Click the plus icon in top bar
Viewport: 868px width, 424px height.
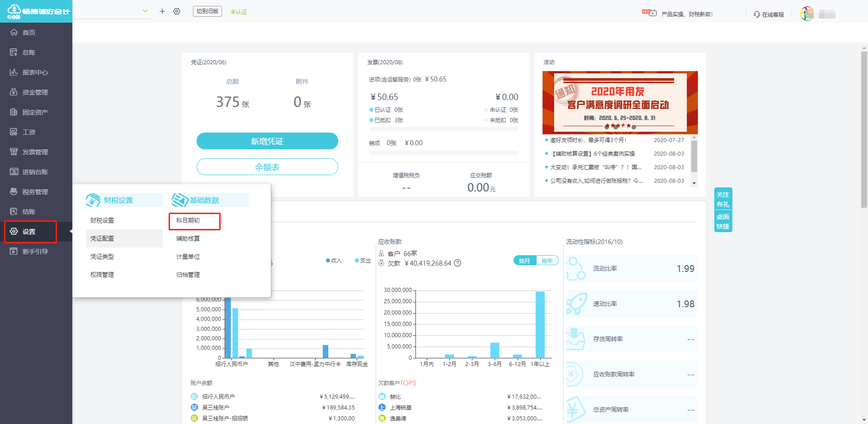pyautogui.click(x=162, y=11)
